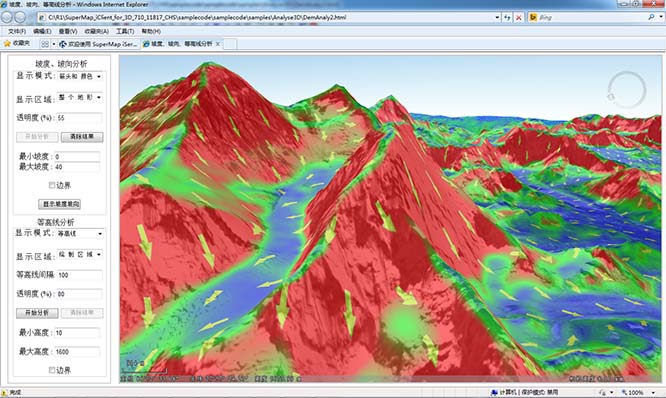Enable 边界 checkbox in slope analysis section

52,185
